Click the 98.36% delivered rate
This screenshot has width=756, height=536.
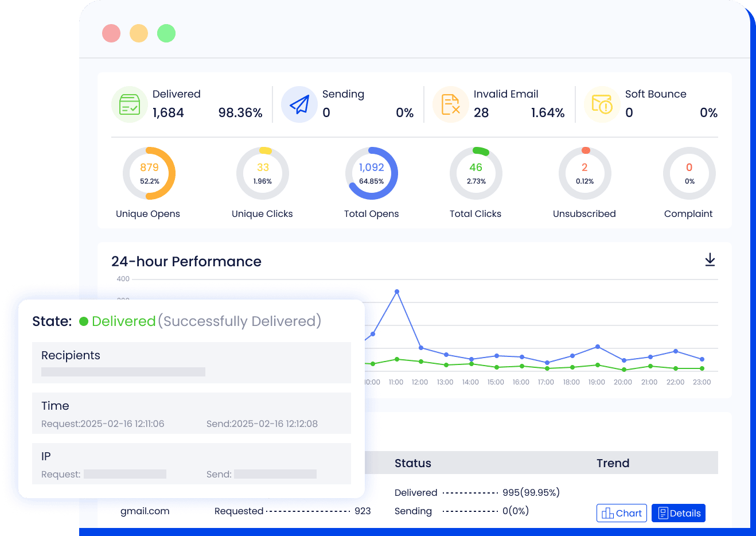[240, 112]
